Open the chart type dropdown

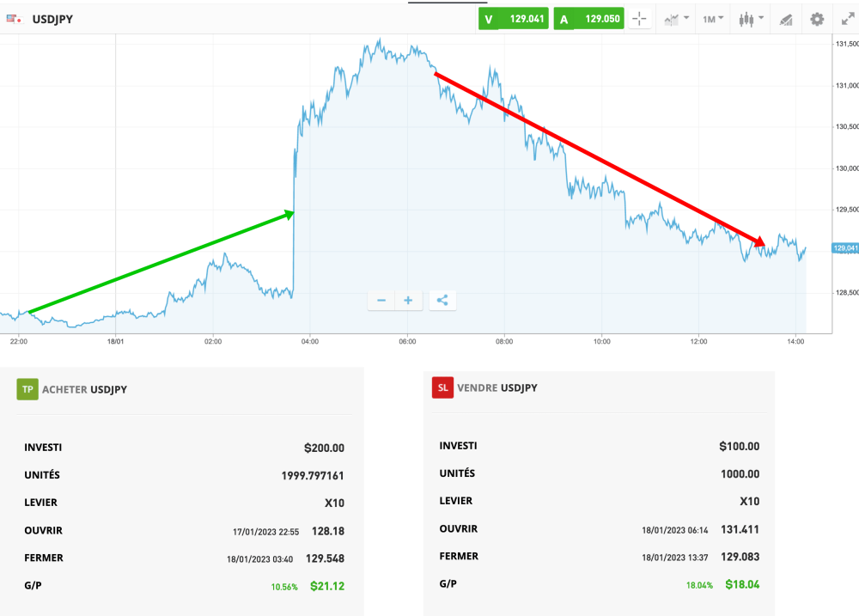674,18
